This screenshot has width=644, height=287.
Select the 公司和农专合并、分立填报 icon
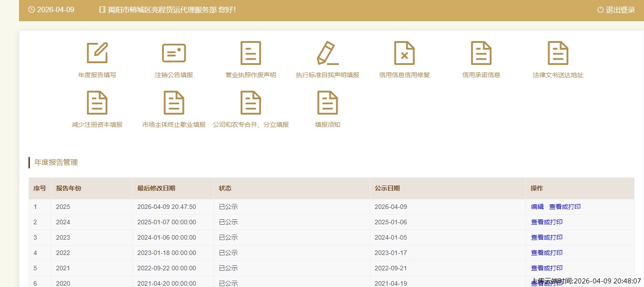[251, 103]
